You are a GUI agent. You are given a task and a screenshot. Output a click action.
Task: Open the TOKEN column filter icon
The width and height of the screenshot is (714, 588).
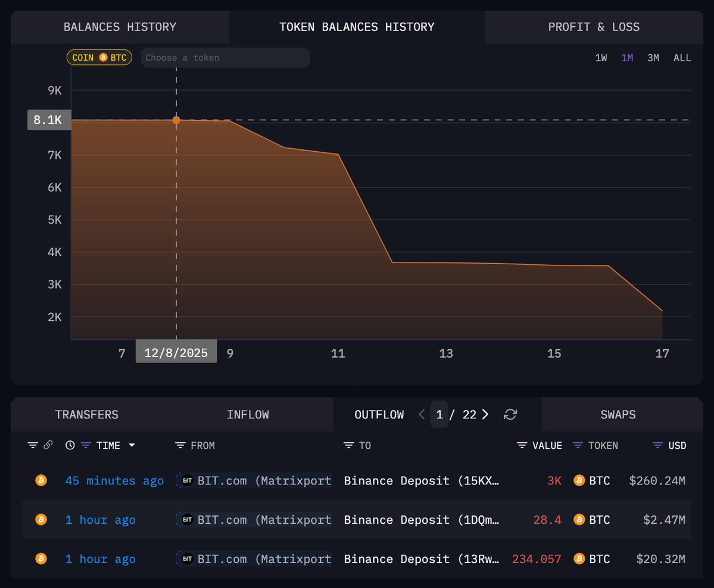[x=577, y=445]
